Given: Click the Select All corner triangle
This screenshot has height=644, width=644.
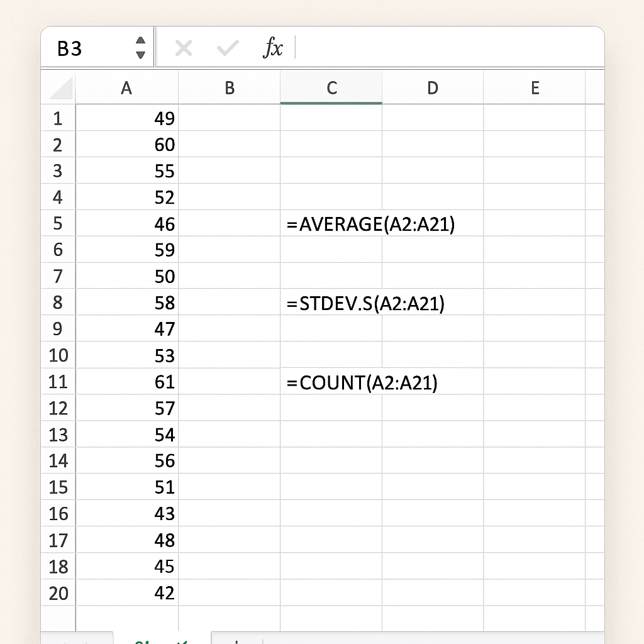Looking at the screenshot, I should click(x=61, y=89).
